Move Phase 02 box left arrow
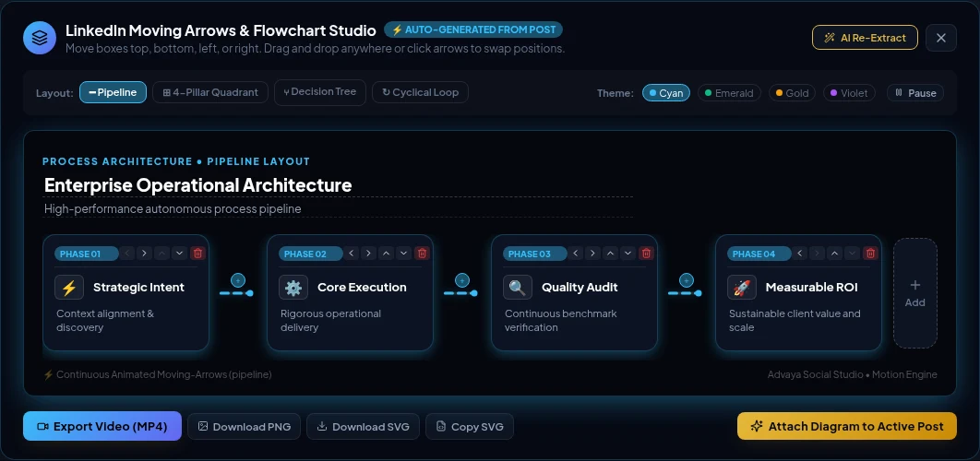Screen dimensions: 980x461 [352, 253]
